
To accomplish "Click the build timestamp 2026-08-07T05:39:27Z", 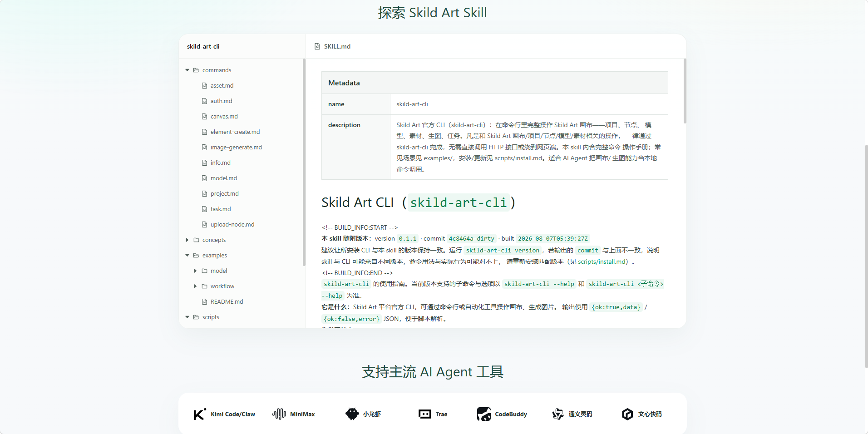I will 553,239.
